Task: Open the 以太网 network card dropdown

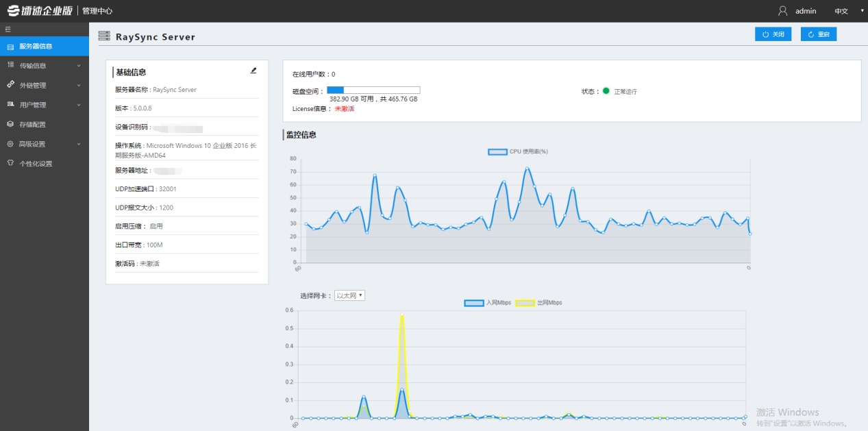Action: coord(349,295)
